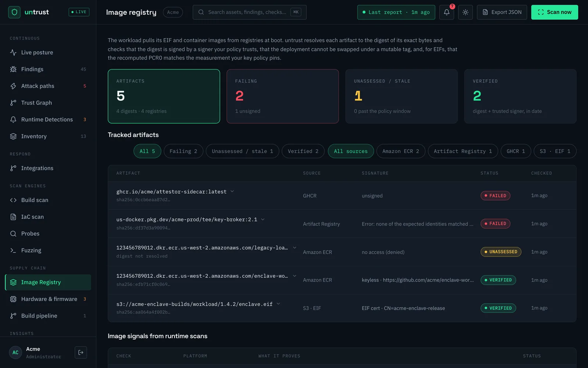Open Live posture from sidebar
Image resolution: width=588 pixels, height=368 pixels.
48,53
